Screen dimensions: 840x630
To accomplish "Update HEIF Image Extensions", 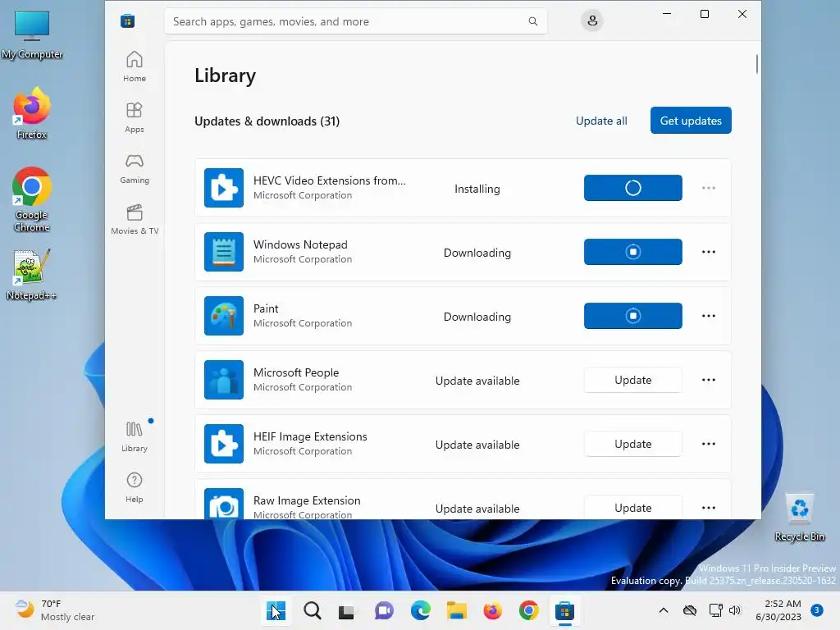I will (x=632, y=444).
